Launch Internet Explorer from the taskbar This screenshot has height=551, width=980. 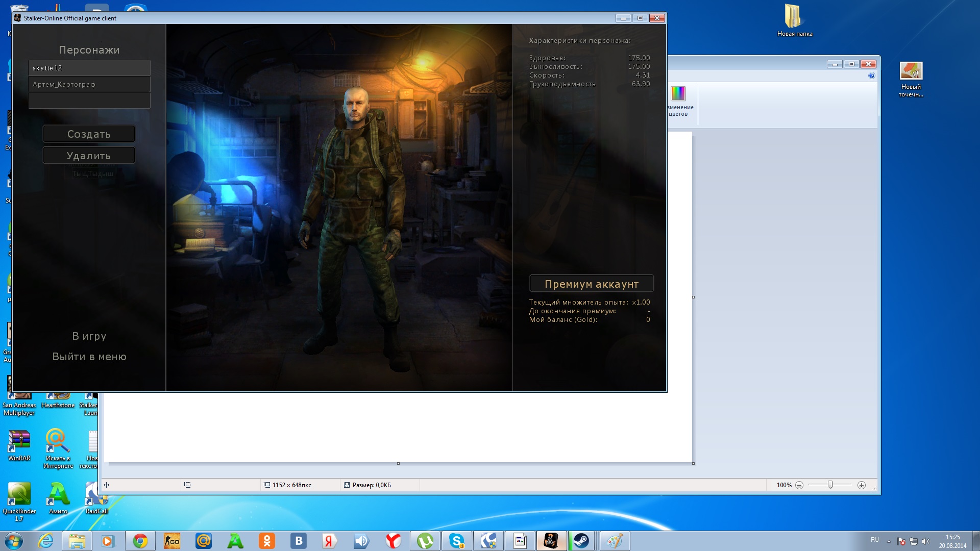46,541
